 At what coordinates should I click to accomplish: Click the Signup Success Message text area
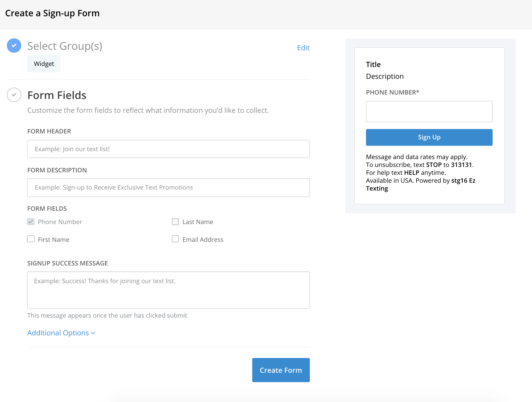click(x=168, y=290)
